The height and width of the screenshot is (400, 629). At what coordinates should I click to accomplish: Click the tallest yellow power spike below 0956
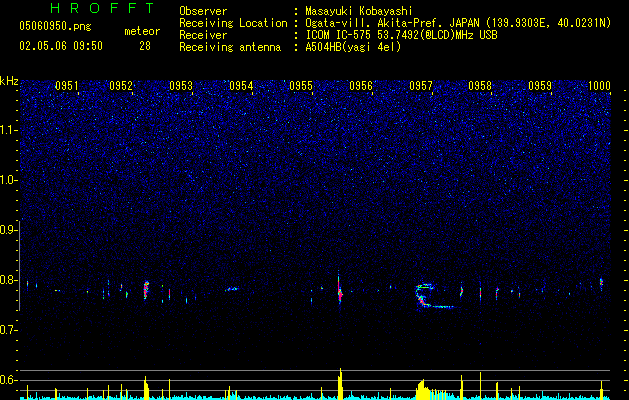pos(340,384)
